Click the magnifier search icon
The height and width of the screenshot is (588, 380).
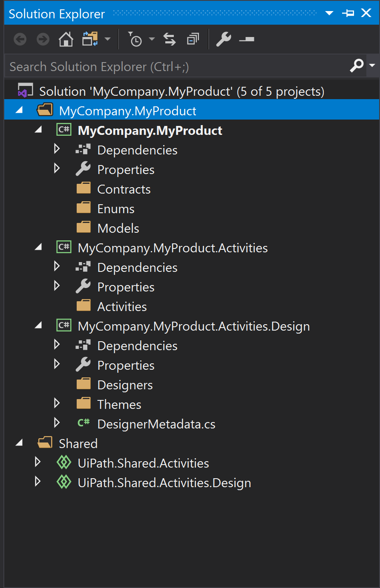tap(357, 66)
